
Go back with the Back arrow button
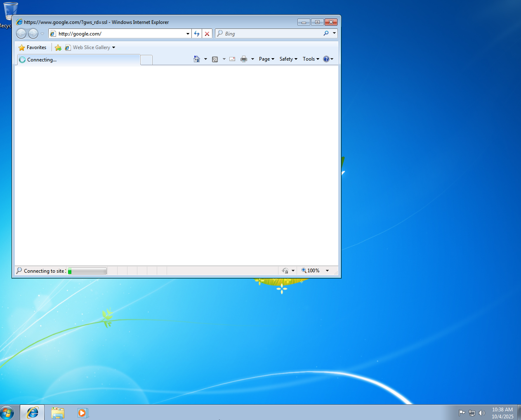[21, 34]
